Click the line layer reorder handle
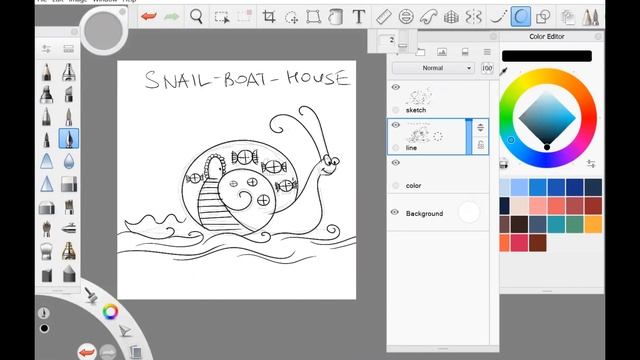Image resolution: width=640 pixels, height=360 pixels. coord(480,127)
